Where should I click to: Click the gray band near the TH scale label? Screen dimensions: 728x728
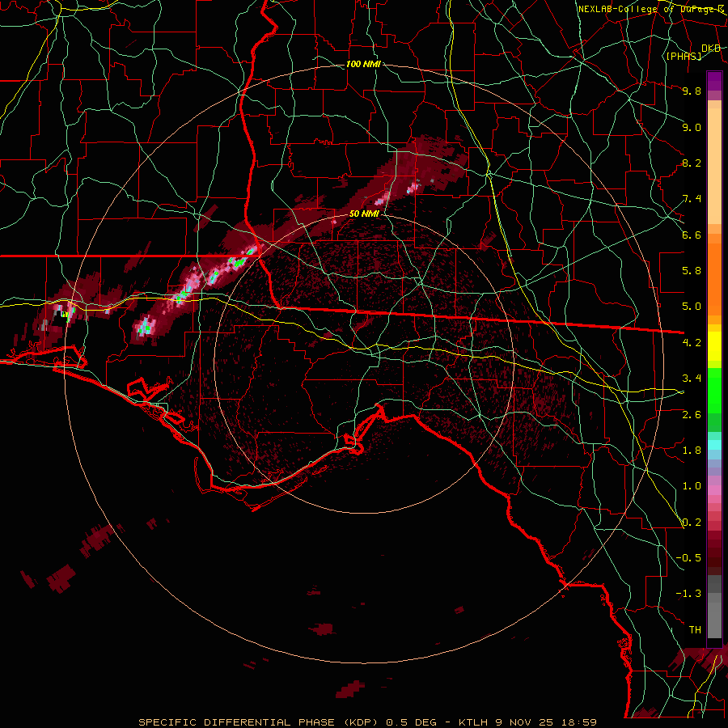(x=714, y=620)
